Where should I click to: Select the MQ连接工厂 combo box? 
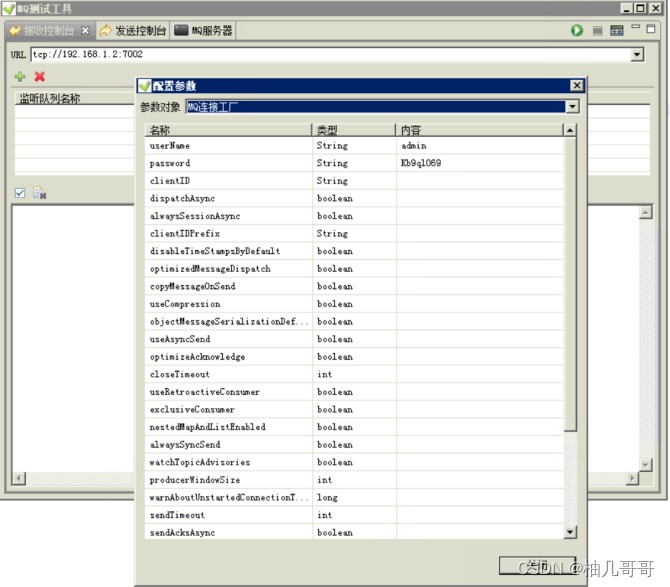click(376, 107)
